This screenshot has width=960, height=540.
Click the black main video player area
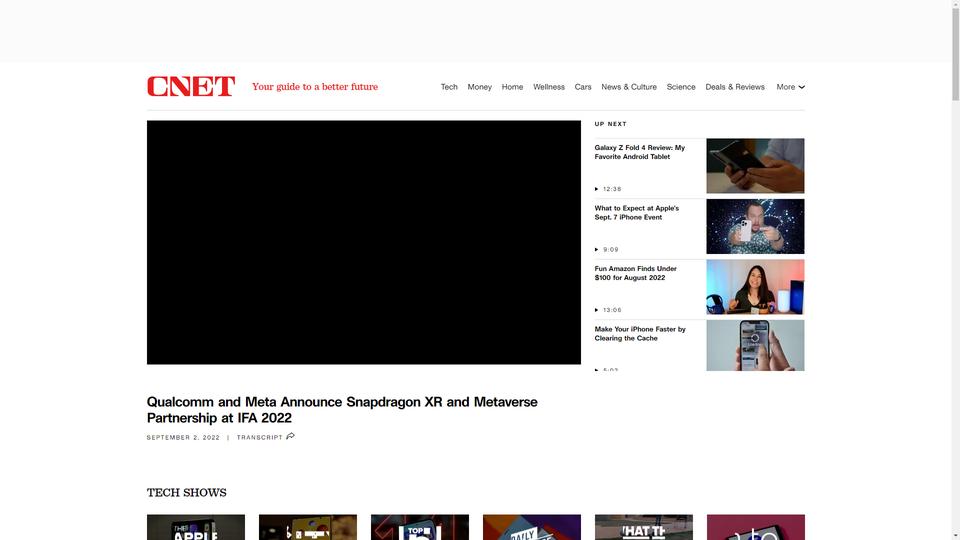(364, 242)
